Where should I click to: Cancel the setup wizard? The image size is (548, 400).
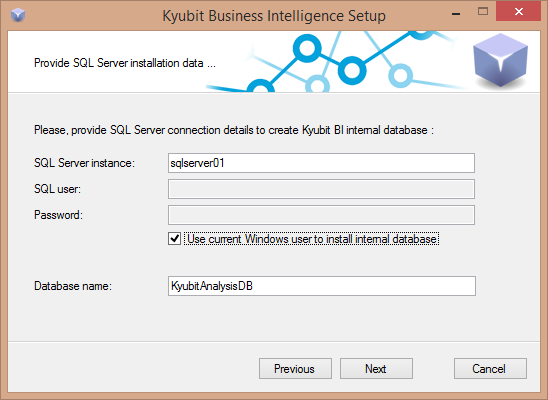(490, 368)
